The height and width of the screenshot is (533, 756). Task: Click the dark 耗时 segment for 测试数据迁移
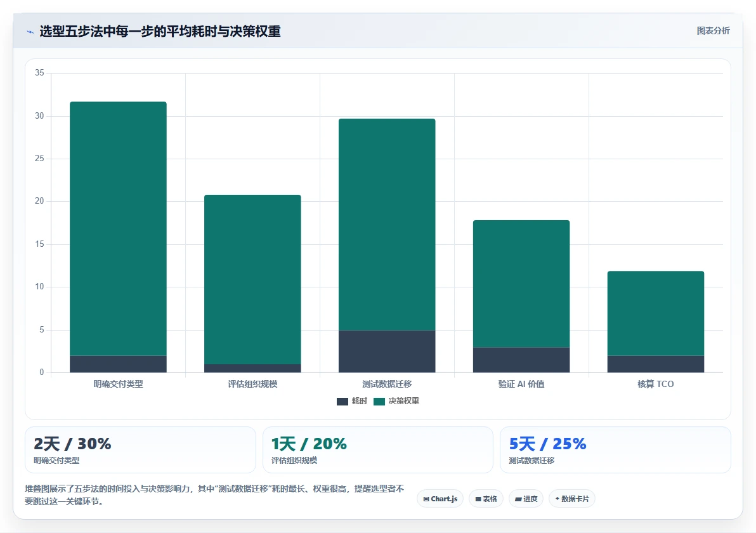(387, 352)
